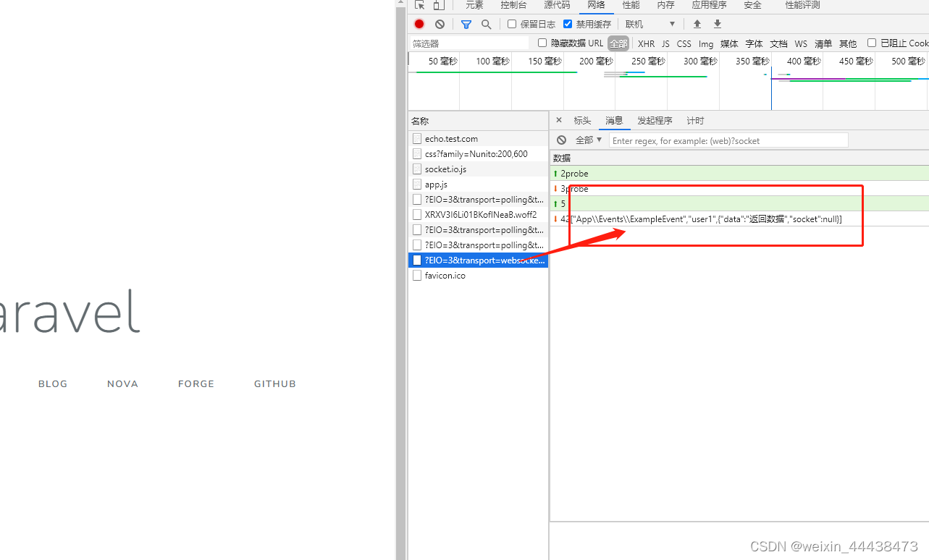Image resolution: width=929 pixels, height=560 pixels.
Task: Select the element inspection cursor tool
Action: click(x=419, y=5)
